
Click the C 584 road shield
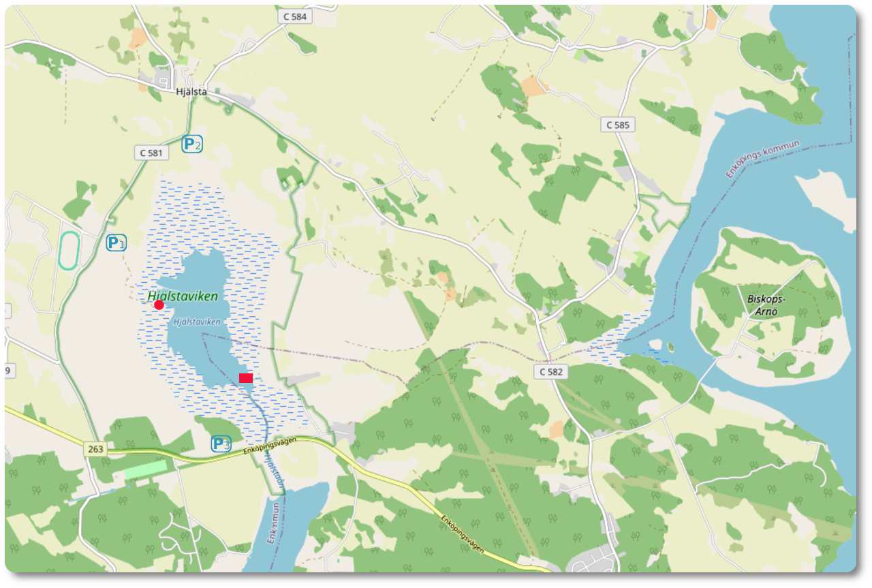[296, 17]
